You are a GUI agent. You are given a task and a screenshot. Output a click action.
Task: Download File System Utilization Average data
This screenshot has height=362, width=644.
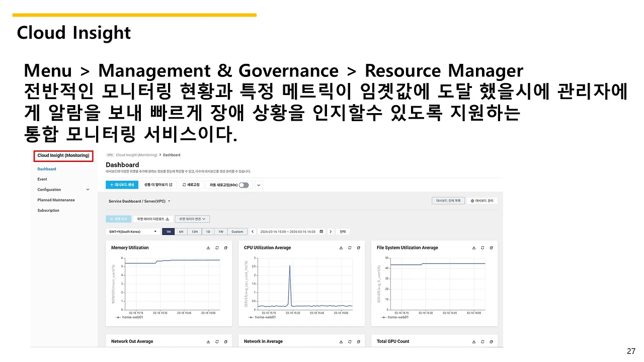click(473, 248)
